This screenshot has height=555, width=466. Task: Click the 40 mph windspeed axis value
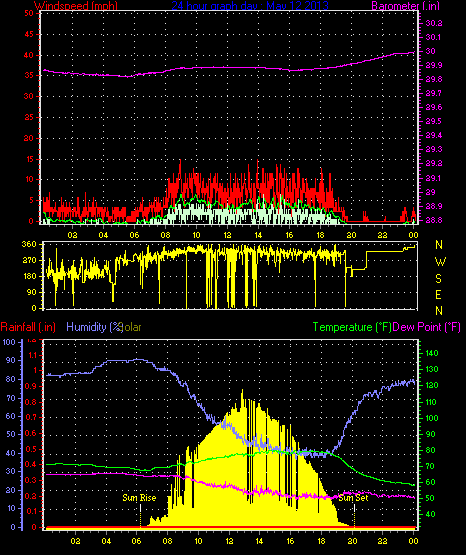(x=29, y=55)
